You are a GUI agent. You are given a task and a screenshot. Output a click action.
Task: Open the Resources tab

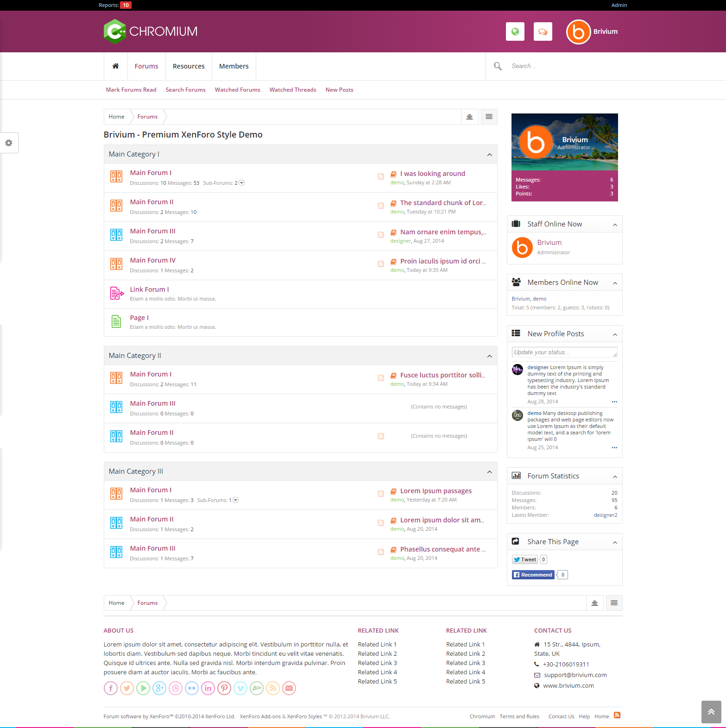tap(189, 66)
